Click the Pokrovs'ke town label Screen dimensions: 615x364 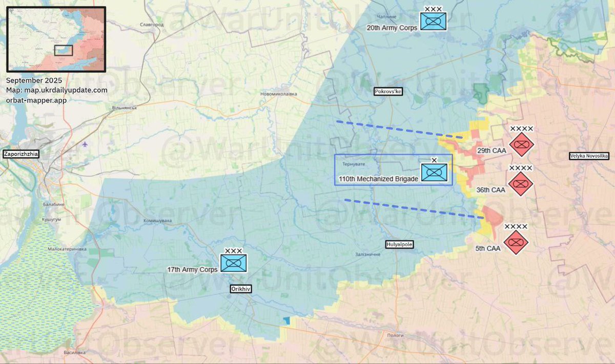[x=388, y=91]
